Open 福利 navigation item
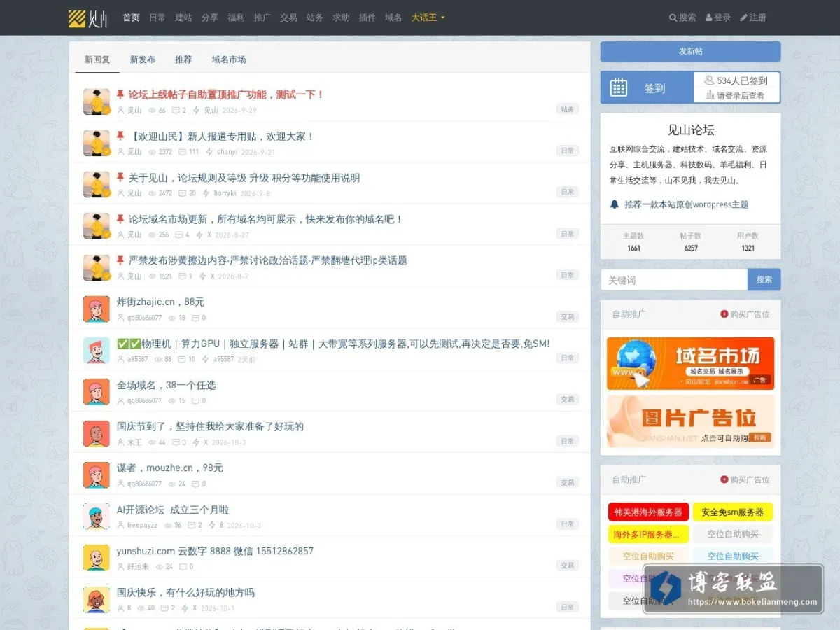This screenshot has height=630, width=840. point(236,17)
